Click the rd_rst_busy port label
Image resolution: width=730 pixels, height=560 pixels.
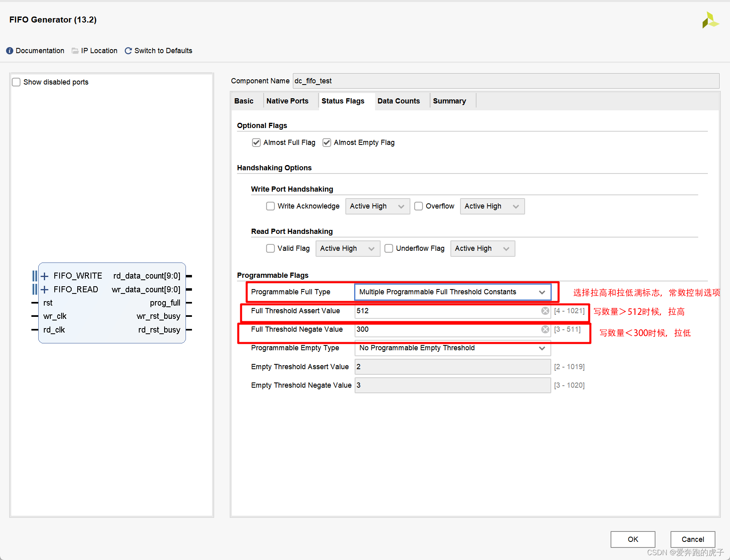coord(159,330)
